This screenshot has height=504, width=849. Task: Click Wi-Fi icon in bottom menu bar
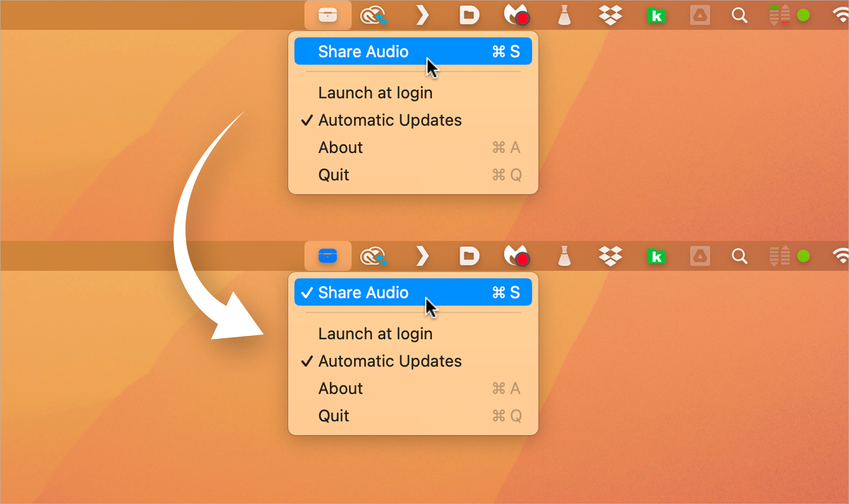pos(840,256)
